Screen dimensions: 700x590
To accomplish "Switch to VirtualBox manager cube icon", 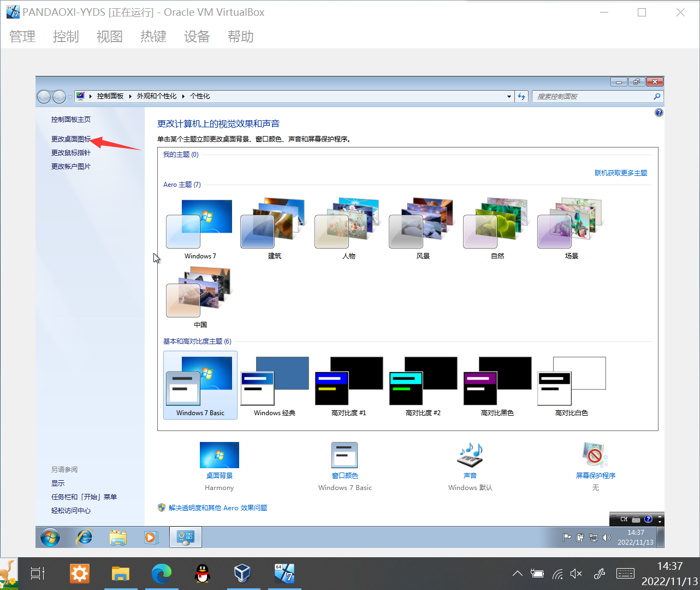I will [242, 574].
